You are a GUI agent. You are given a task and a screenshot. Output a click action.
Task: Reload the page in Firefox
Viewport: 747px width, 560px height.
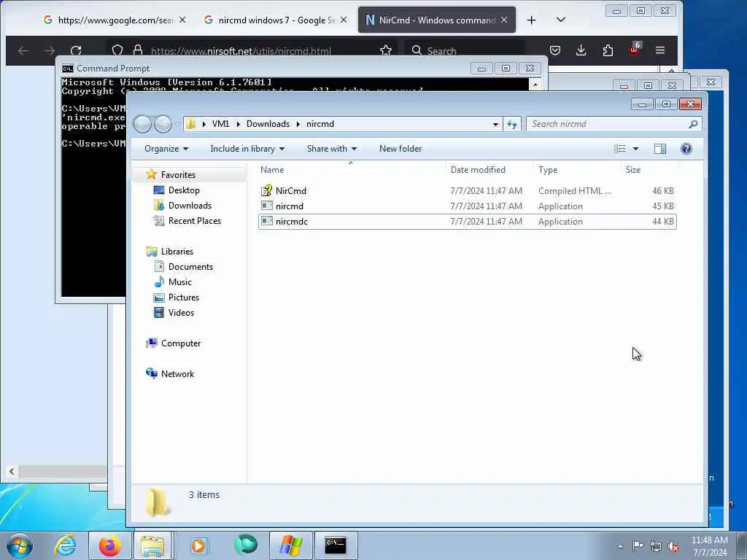coord(76,50)
